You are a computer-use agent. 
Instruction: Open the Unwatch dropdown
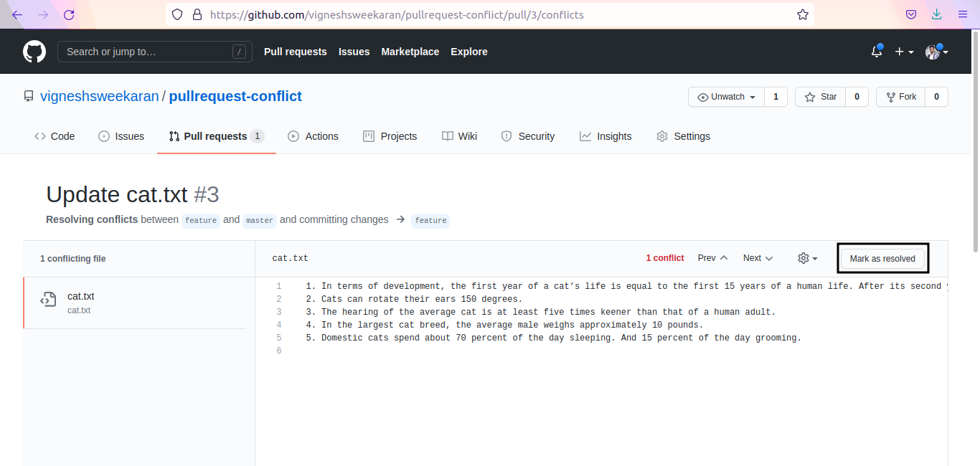click(x=726, y=96)
